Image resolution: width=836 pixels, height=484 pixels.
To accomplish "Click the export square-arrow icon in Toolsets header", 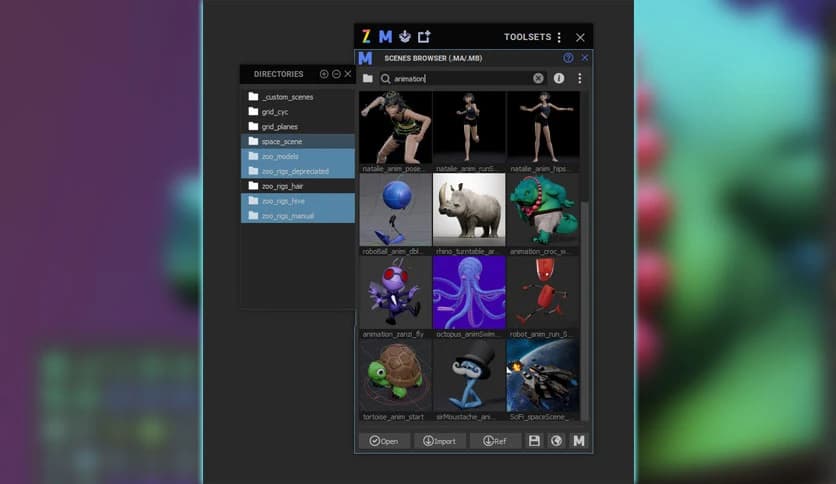I will 424,36.
